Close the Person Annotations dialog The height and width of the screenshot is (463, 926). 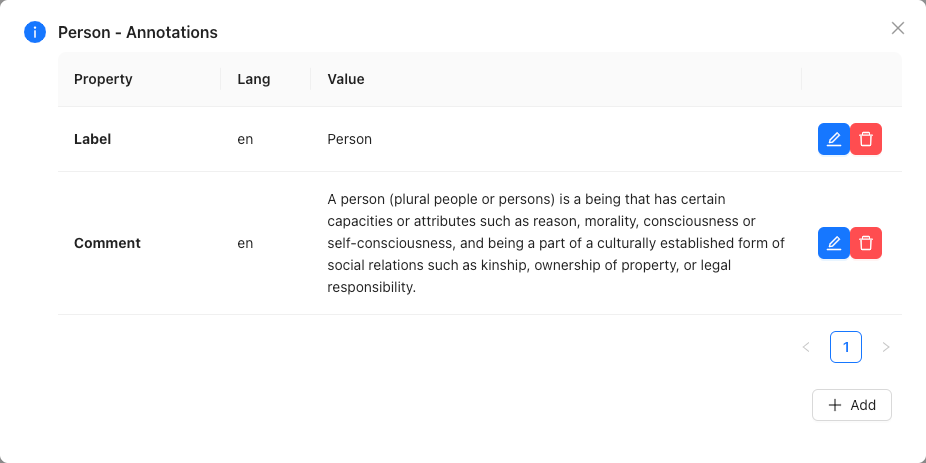[898, 28]
